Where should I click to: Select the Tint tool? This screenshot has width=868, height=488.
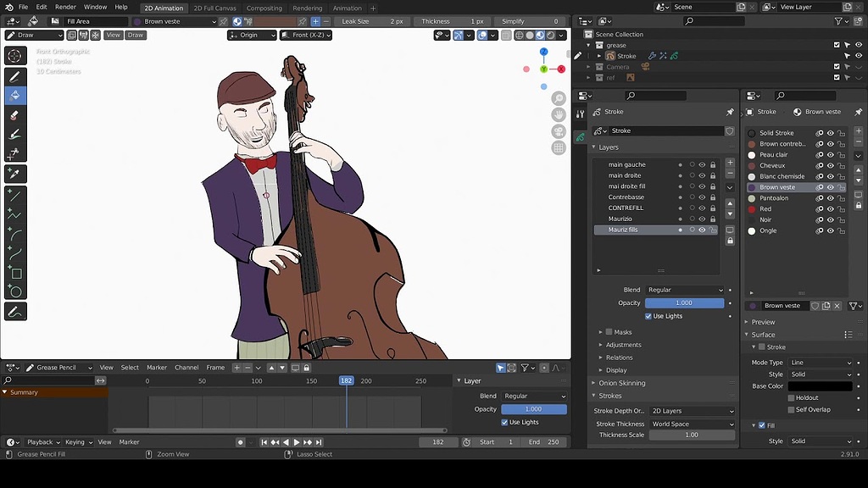click(x=15, y=134)
